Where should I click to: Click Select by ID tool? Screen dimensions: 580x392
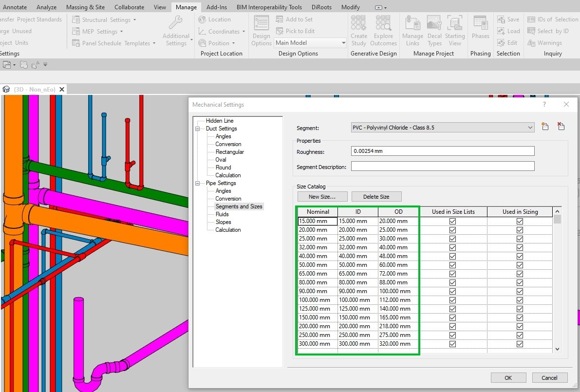pos(548,31)
